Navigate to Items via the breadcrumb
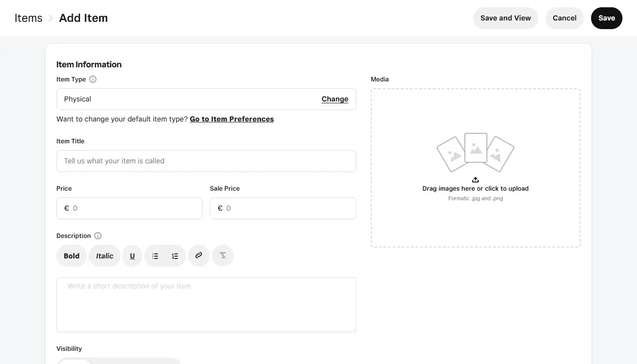Screen dimensions: 637x364 click(28, 18)
